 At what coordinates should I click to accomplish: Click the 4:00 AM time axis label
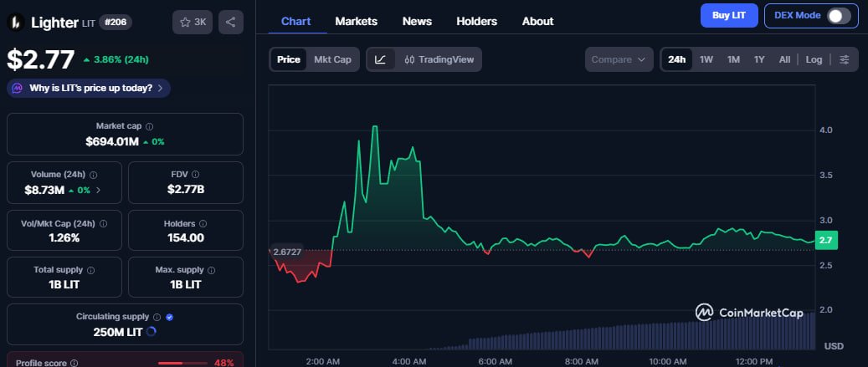[409, 361]
